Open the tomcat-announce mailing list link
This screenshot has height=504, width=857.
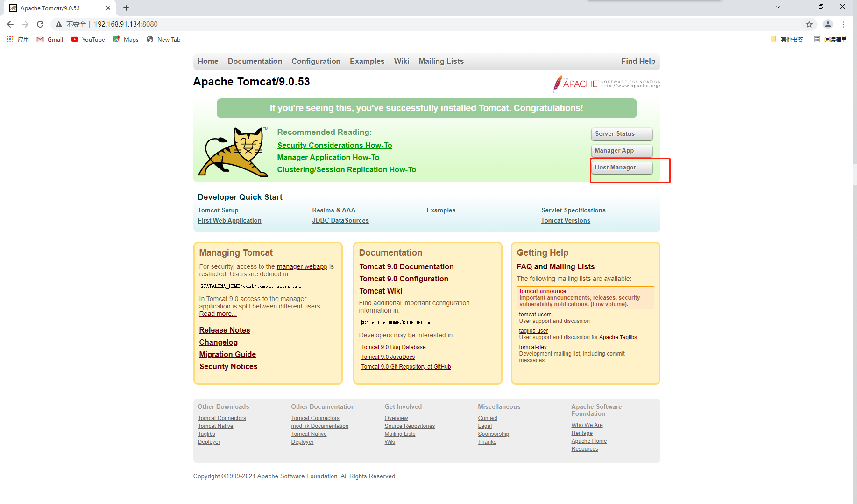(543, 291)
